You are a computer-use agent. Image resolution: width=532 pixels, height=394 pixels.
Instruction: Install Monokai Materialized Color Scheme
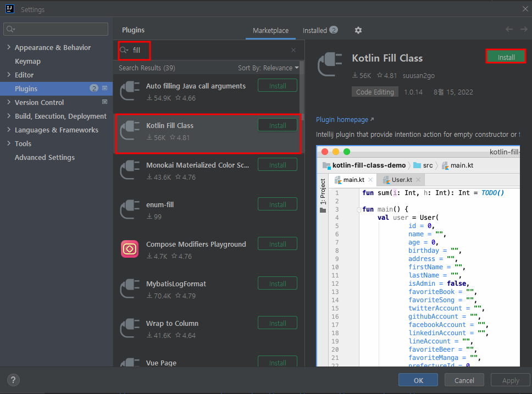pyautogui.click(x=278, y=165)
